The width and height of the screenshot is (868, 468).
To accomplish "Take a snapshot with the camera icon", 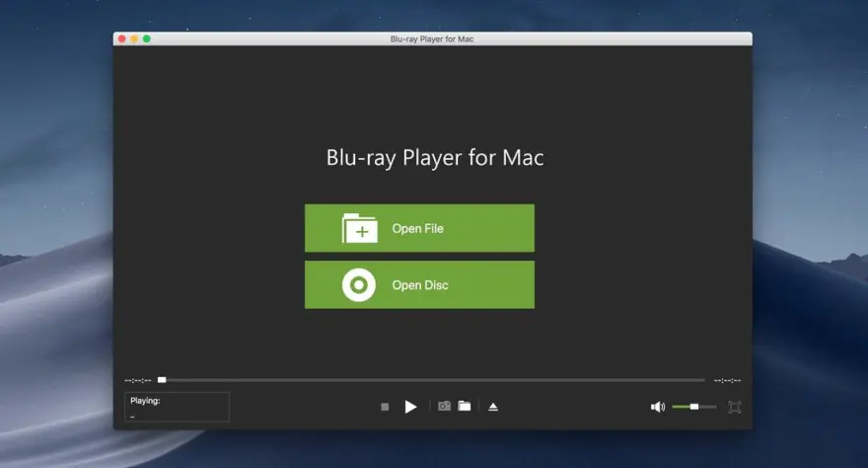I will (x=444, y=407).
